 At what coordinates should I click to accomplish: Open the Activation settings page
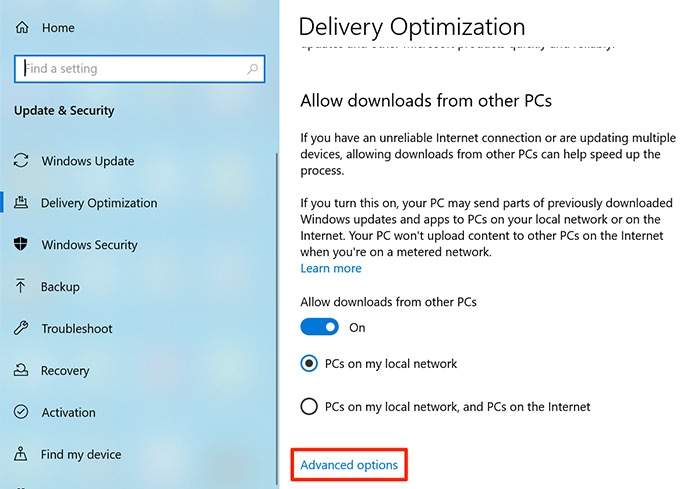coord(68,412)
